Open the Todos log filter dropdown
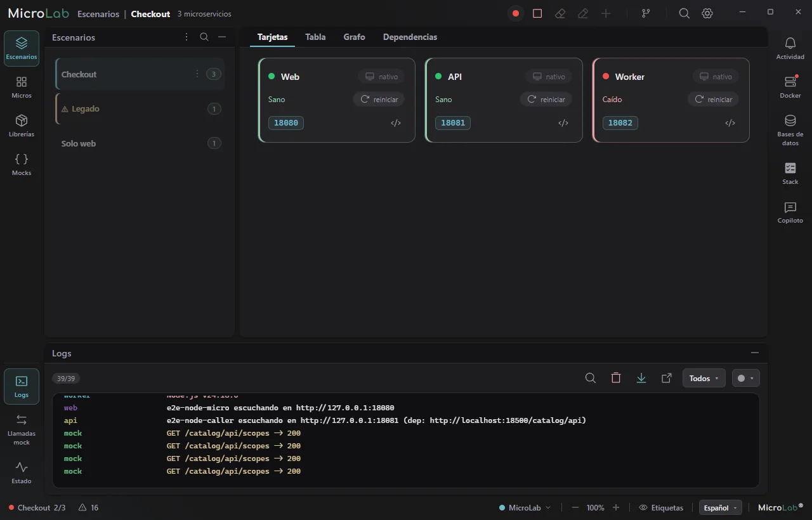The image size is (812, 520). tap(704, 378)
